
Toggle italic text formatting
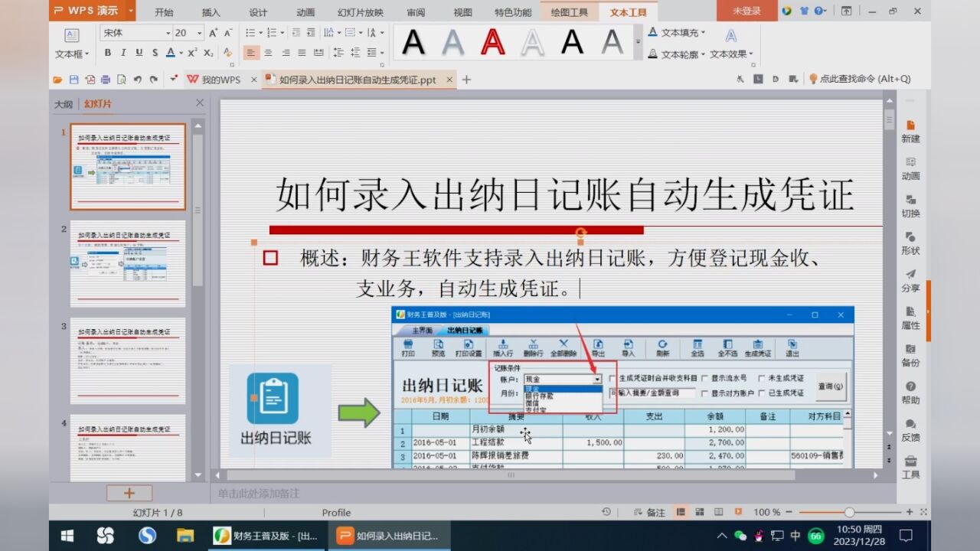click(122, 53)
